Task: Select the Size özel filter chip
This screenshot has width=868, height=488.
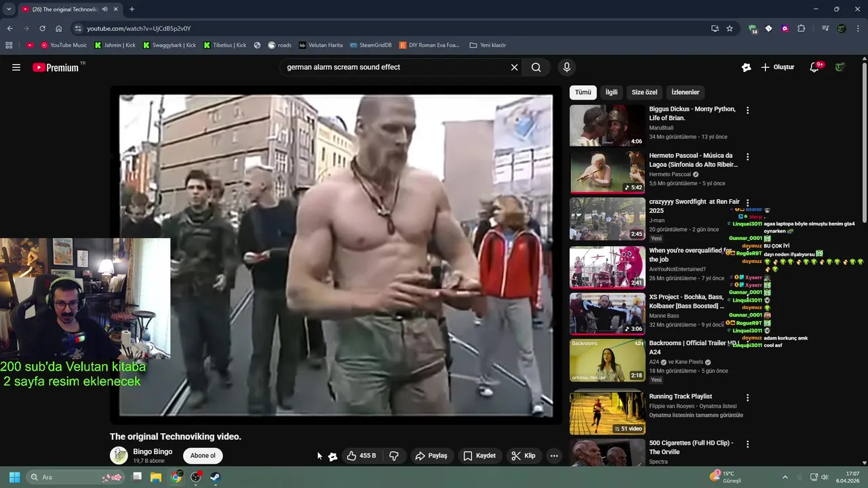Action: pyautogui.click(x=644, y=92)
